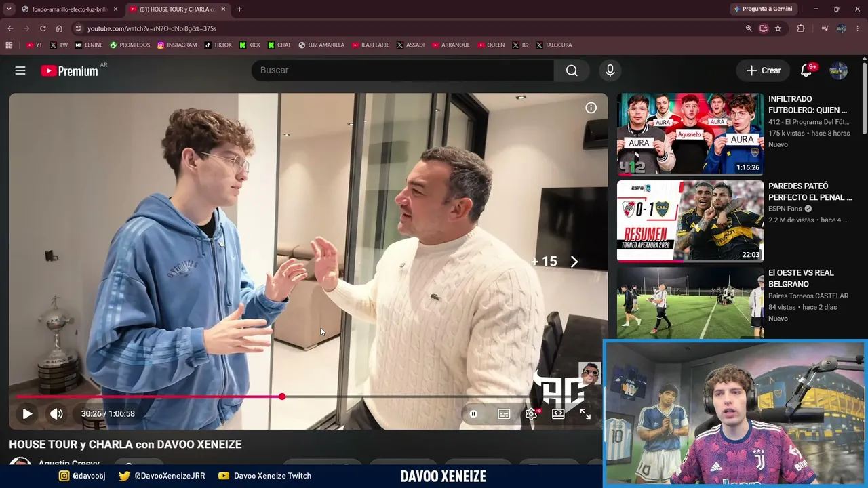Open a new browser tab
The height and width of the screenshot is (488, 868).
click(x=239, y=9)
